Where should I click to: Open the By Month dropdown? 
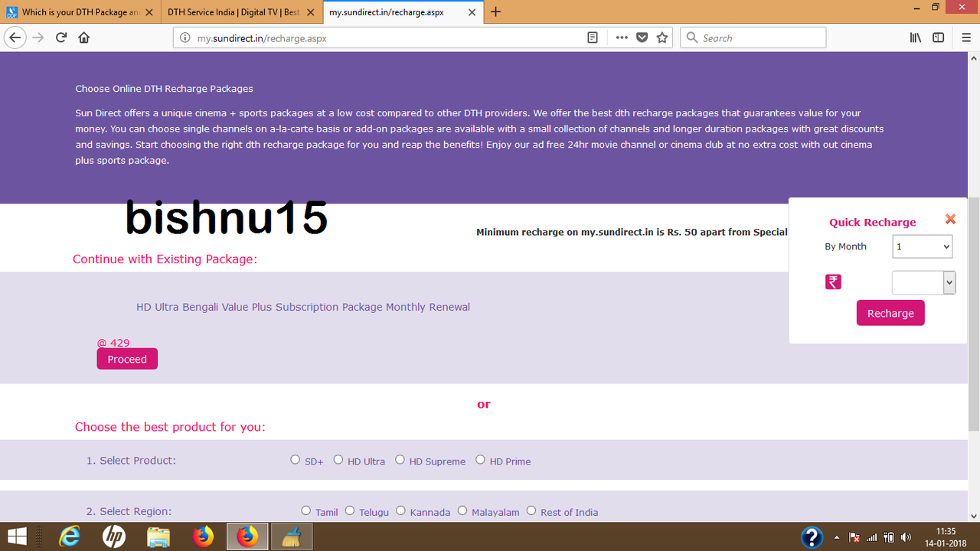point(923,246)
